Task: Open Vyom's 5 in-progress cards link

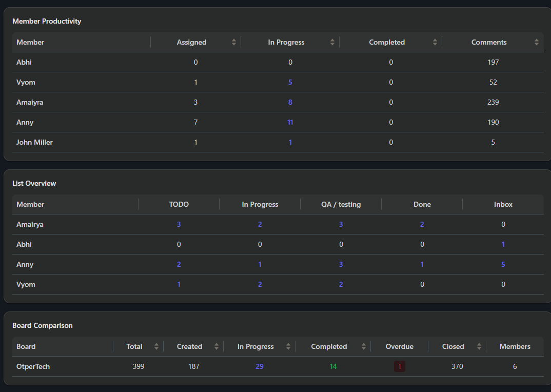Action: (x=290, y=82)
